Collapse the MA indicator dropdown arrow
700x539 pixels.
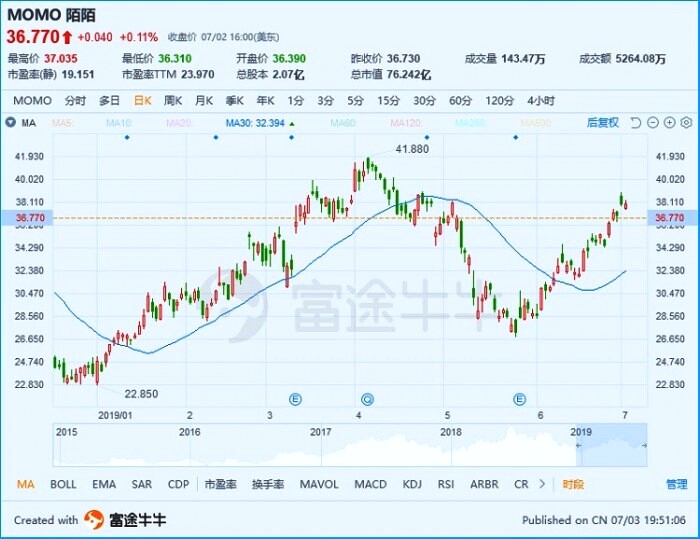click(11, 122)
